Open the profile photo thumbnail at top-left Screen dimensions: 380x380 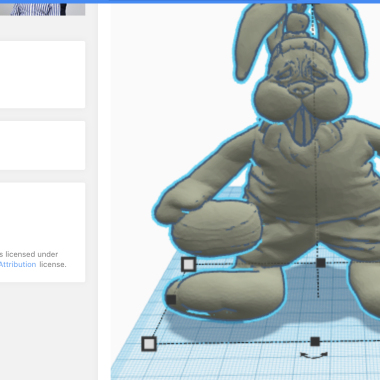coord(42,9)
